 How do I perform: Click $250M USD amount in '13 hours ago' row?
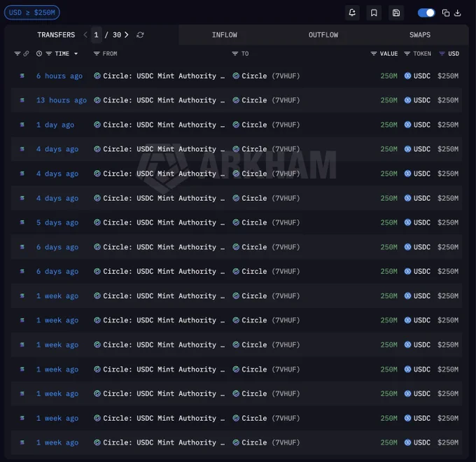[448, 100]
